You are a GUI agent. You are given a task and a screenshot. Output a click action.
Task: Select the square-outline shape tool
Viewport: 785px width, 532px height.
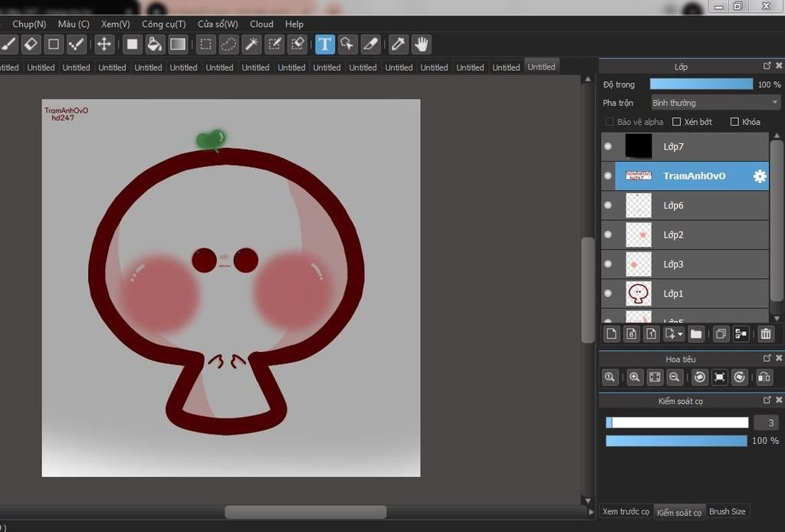pos(54,44)
